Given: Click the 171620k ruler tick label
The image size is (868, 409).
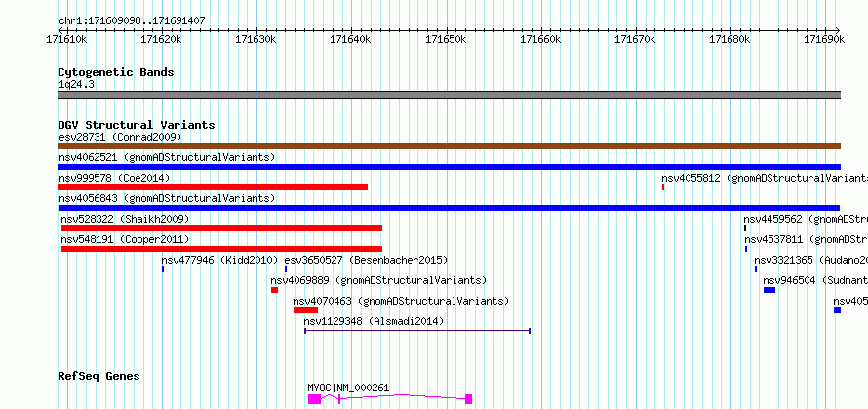Looking at the screenshot, I should pyautogui.click(x=161, y=39).
